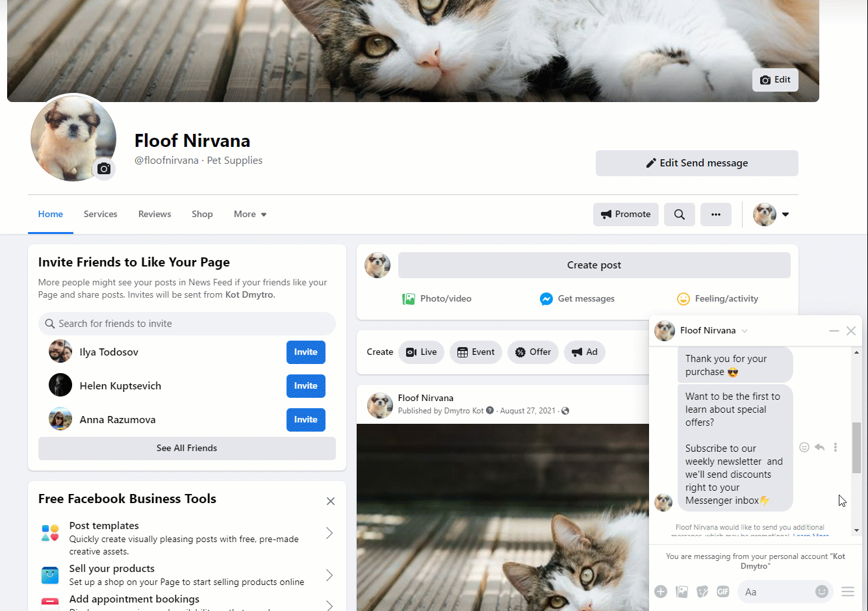Choose Feeling/activity emoji option
Viewport: 868px width, 611px height.
coord(717,299)
